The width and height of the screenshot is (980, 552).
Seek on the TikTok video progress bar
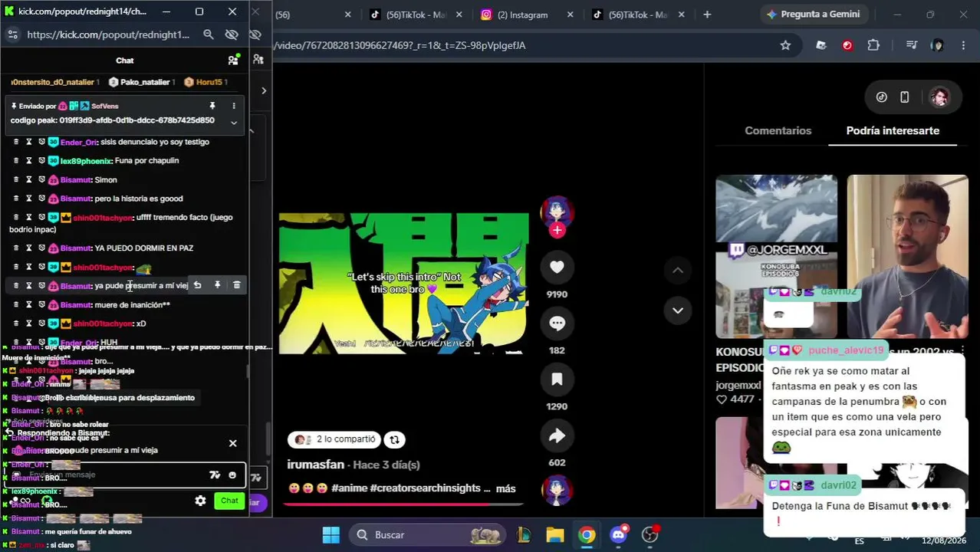[x=403, y=504]
